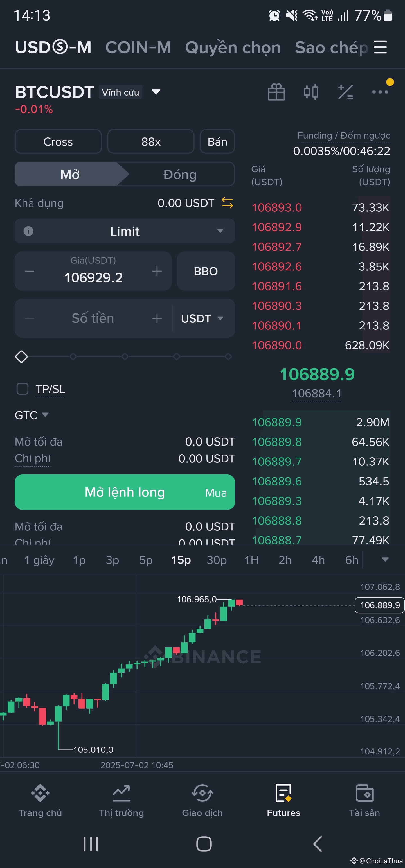The width and height of the screenshot is (405, 868).
Task: Tap the Mở lệnh long Mua button
Action: [125, 492]
